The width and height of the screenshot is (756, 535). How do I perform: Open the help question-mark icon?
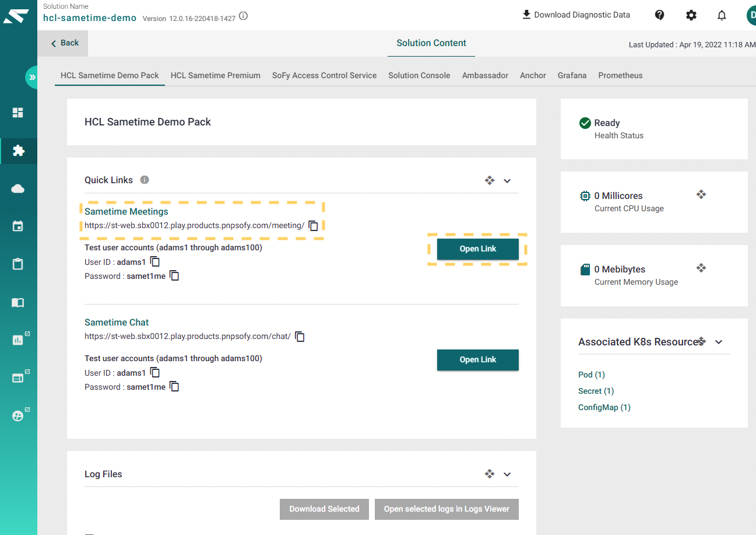pyautogui.click(x=660, y=15)
